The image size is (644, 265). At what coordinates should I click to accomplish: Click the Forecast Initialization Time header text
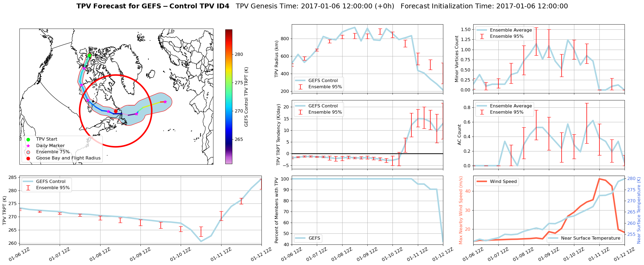click(484, 6)
